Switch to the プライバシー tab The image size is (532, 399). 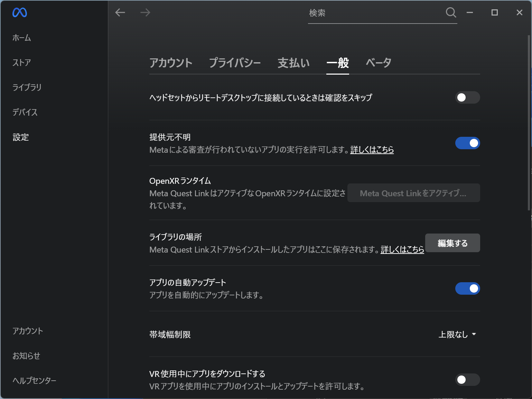[235, 63]
